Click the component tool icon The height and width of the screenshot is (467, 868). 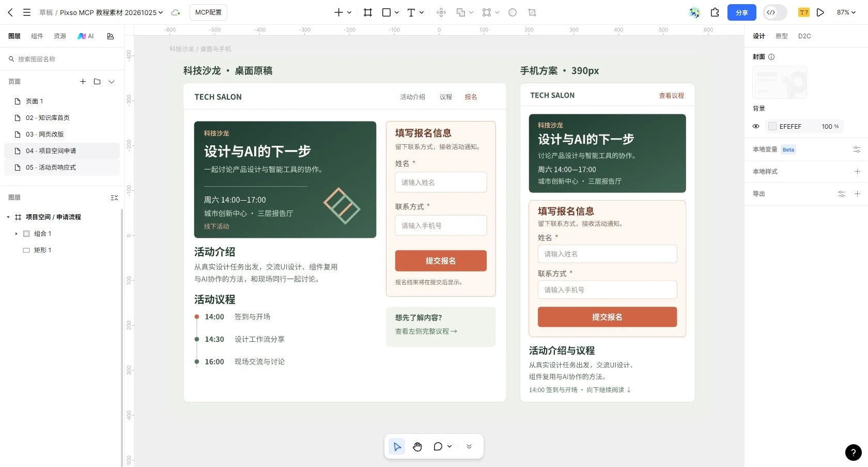click(441, 12)
